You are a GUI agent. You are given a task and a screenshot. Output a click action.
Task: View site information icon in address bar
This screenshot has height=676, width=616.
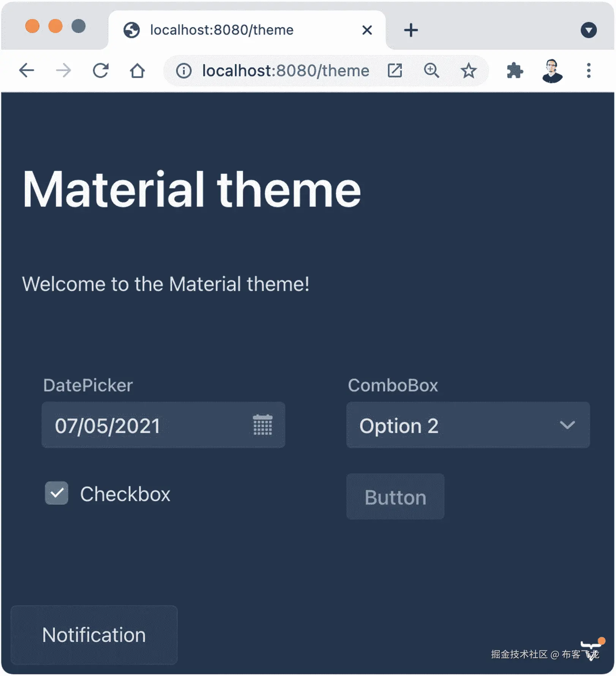click(x=184, y=71)
